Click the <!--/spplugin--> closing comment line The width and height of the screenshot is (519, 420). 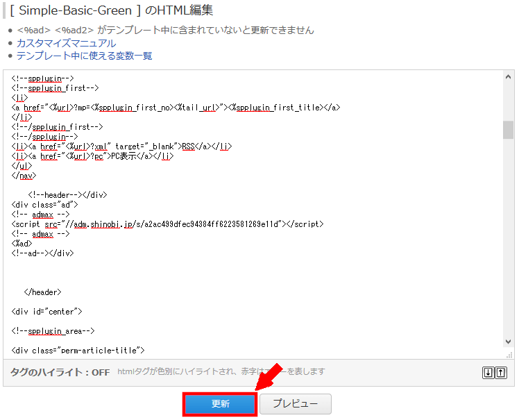[x=44, y=137]
